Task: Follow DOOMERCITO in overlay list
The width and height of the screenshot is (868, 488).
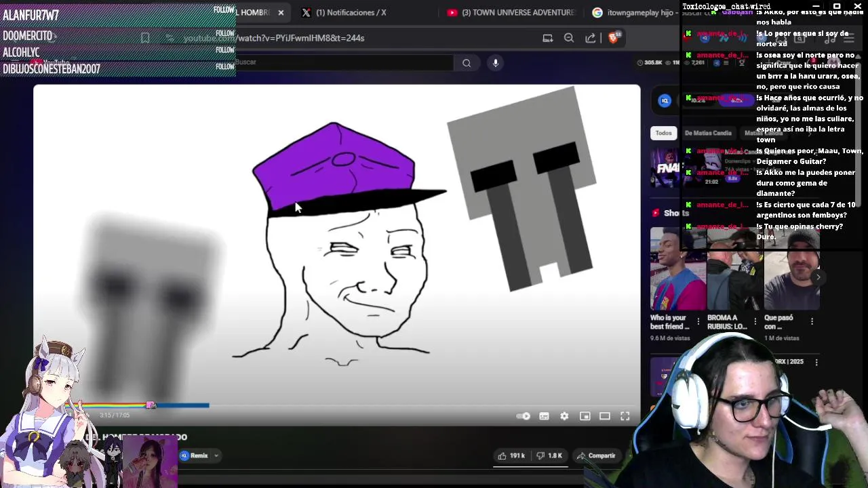Action: pyautogui.click(x=224, y=33)
